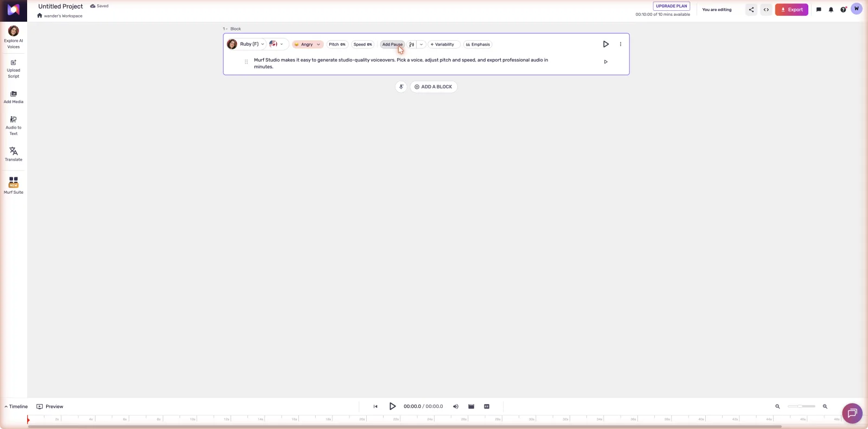Viewport: 868px width, 429px height.
Task: Zoom in the timeline
Action: pyautogui.click(x=825, y=407)
